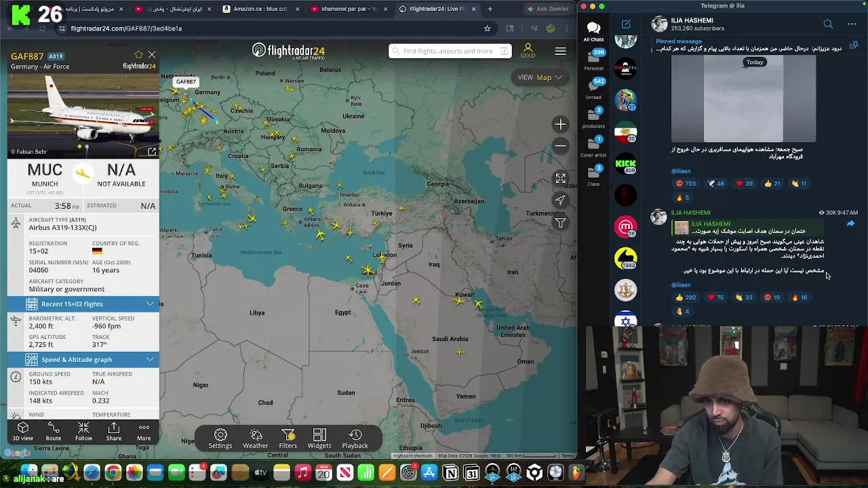Open Music app from the Dock
Viewport: 868px width, 488px height.
303,472
